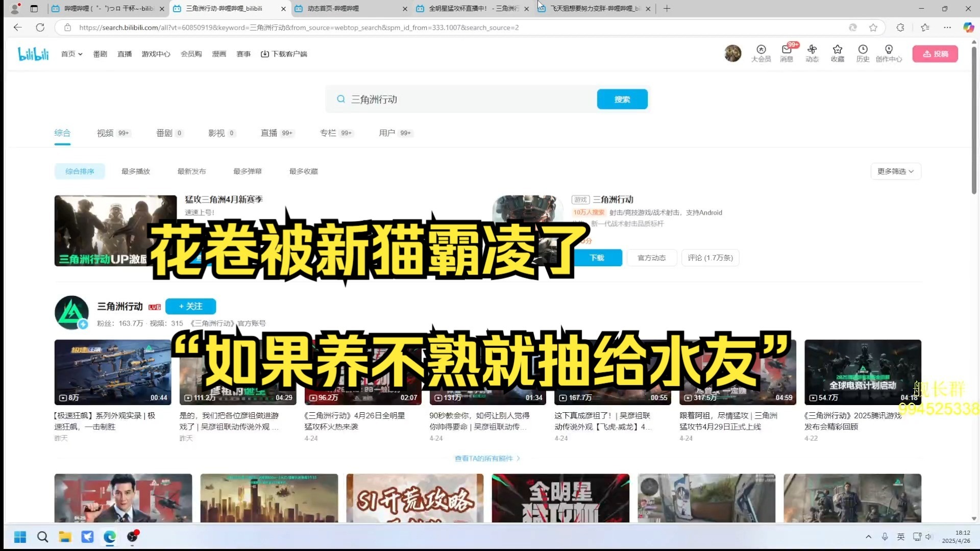
Task: Open Copilot icon in browser toolbar
Action: point(968,28)
